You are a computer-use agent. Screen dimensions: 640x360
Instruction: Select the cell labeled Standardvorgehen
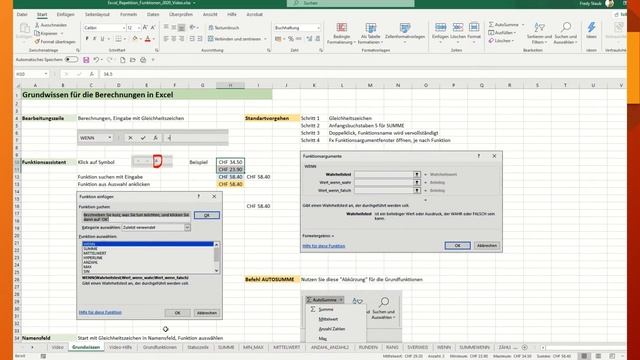click(272, 118)
